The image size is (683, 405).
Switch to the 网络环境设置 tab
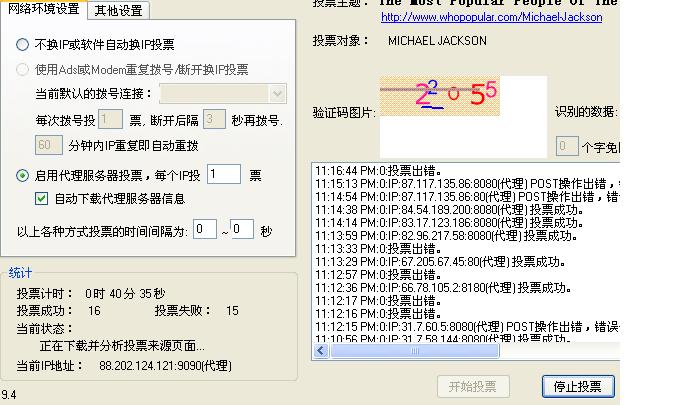coord(44,9)
